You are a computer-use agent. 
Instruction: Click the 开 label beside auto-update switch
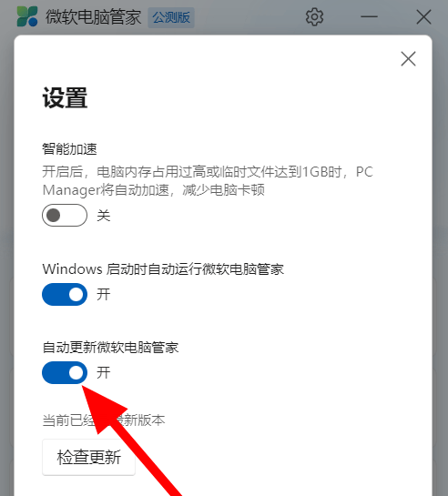point(104,372)
